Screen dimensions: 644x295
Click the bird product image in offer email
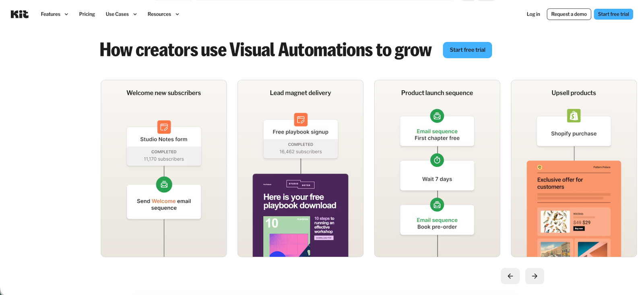point(555,222)
